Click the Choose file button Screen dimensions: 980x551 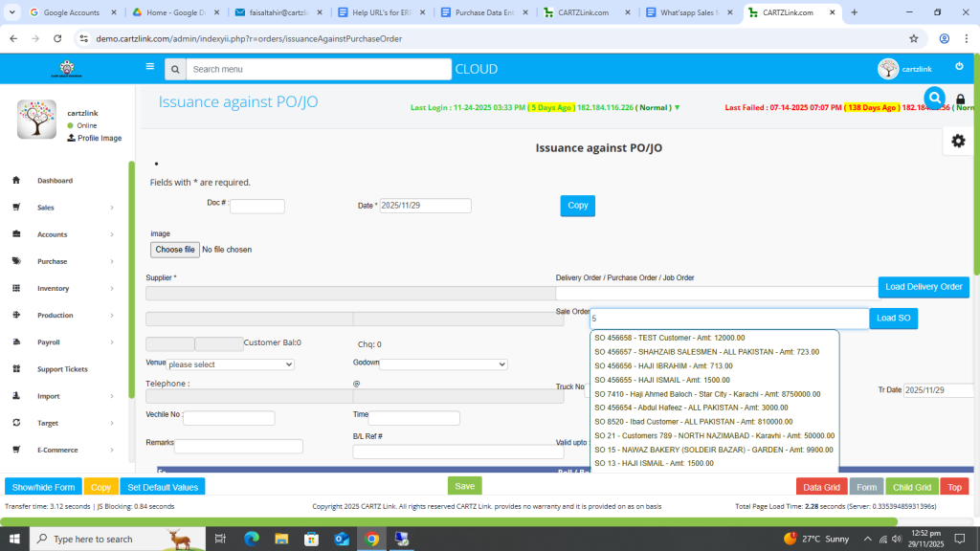point(175,250)
